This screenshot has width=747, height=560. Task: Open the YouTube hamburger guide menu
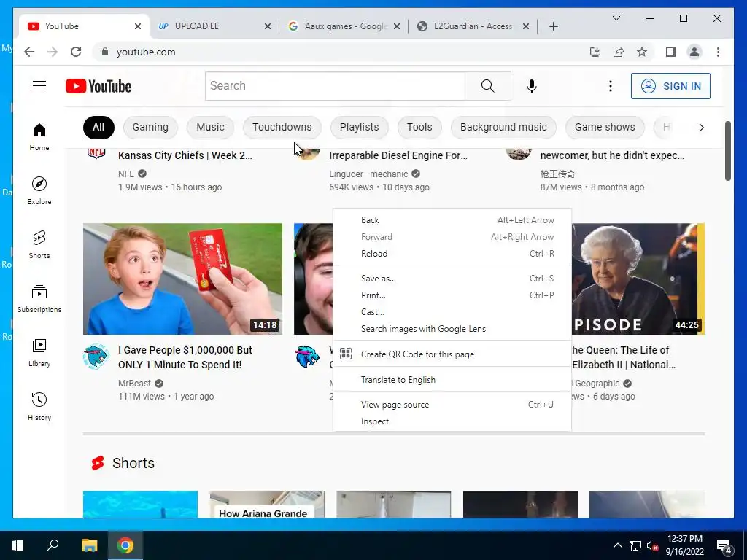tap(39, 86)
